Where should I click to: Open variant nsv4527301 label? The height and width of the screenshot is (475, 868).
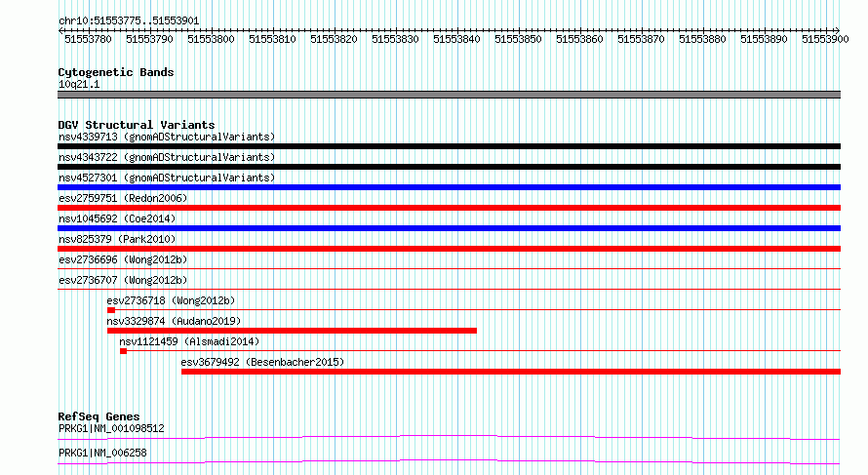coord(167,178)
